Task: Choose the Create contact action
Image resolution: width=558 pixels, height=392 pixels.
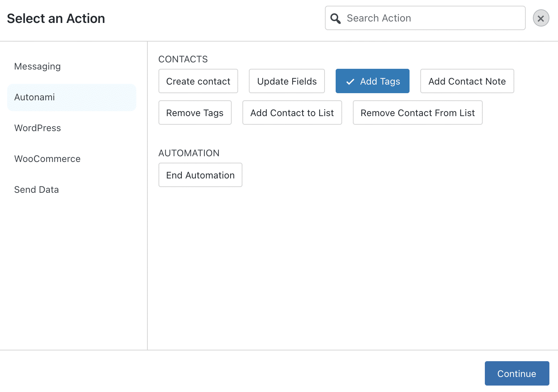Action: point(198,81)
